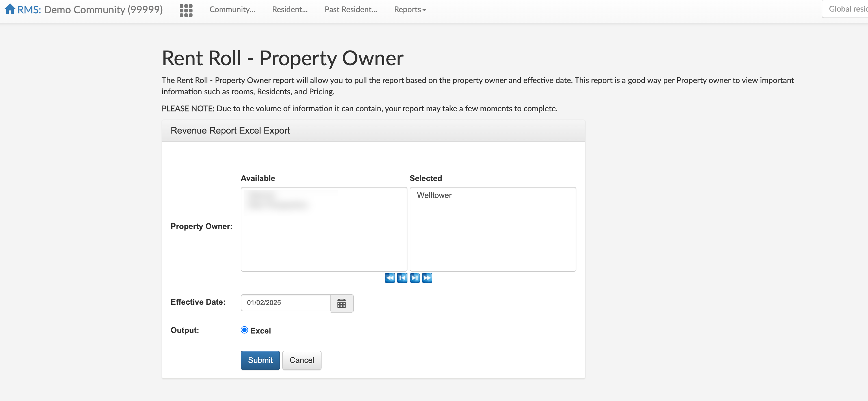Open the Past Resident... menu
This screenshot has height=401, width=868.
350,9
